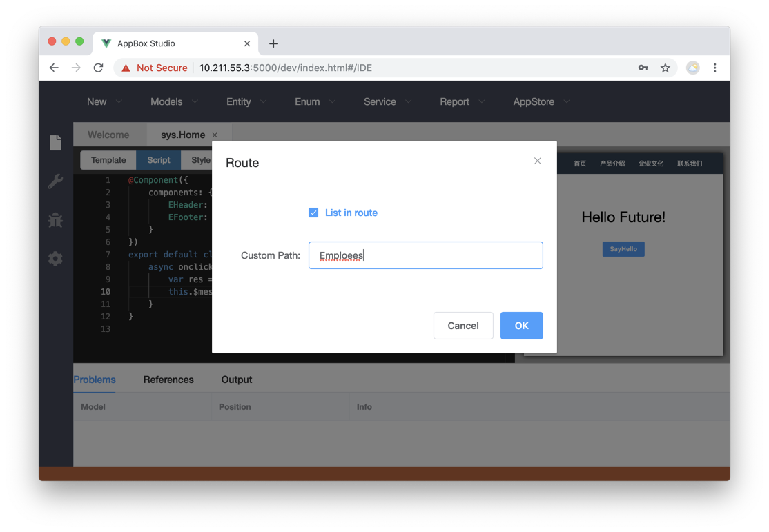Image resolution: width=769 pixels, height=532 pixels.
Task: Click line number 10 in editor
Action: (x=106, y=292)
